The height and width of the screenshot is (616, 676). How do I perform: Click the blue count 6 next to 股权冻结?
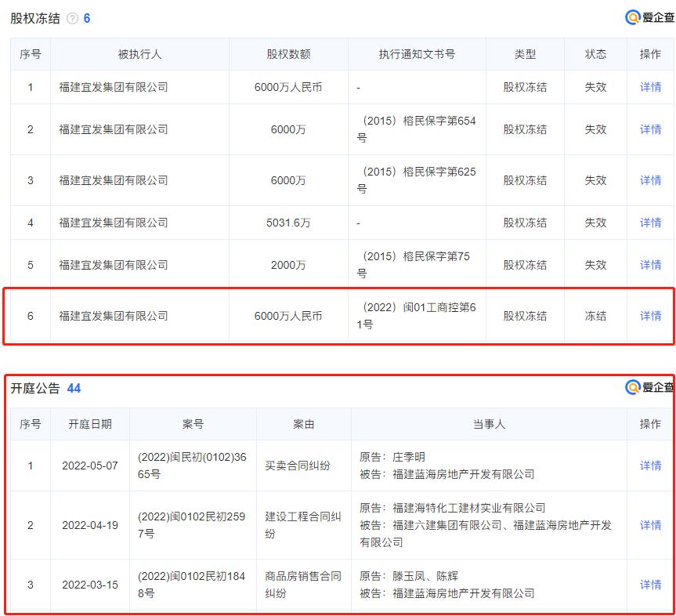coord(87,18)
